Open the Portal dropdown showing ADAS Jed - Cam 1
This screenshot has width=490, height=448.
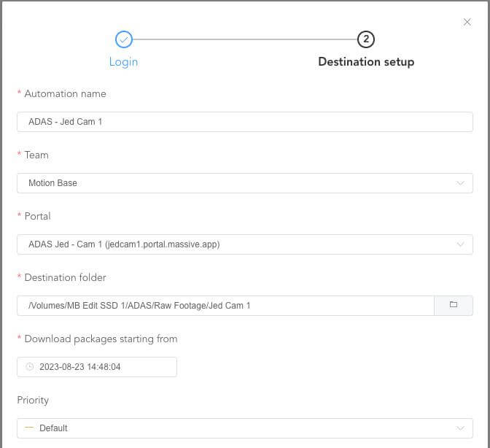[x=245, y=244]
